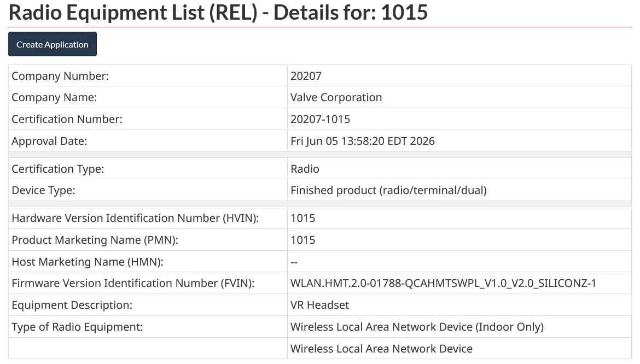Select the "VR Headset" equipment description

pos(319,306)
